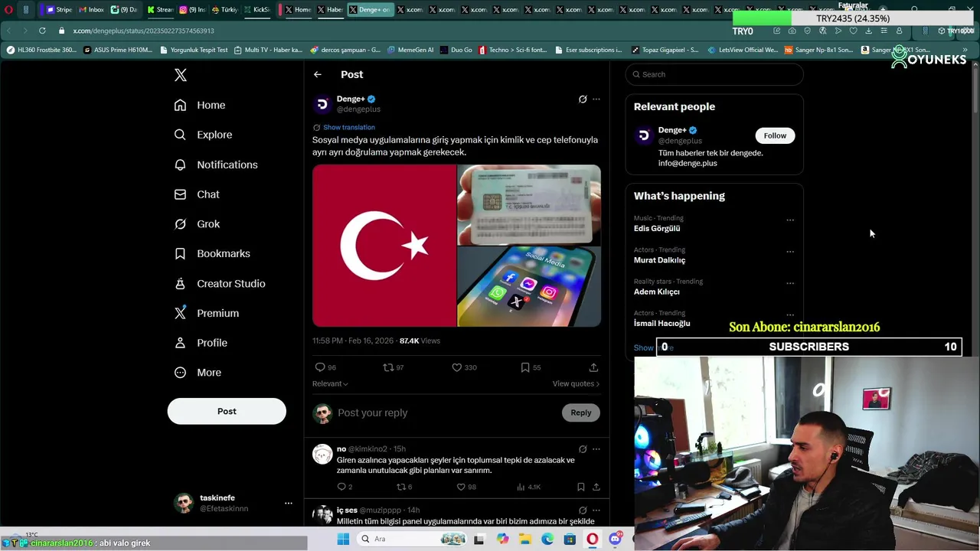Open more options on iç ses reply
This screenshot has height=551, width=980.
[596, 510]
